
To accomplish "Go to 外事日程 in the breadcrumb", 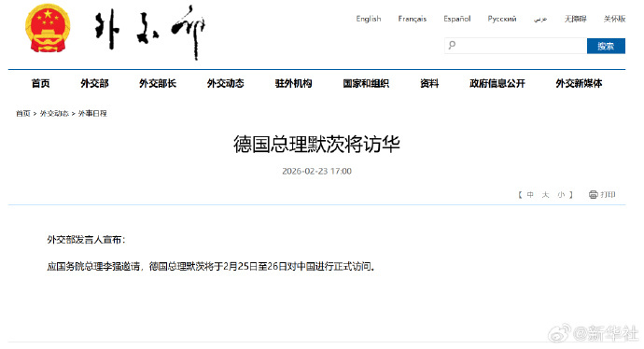I will tap(92, 113).
